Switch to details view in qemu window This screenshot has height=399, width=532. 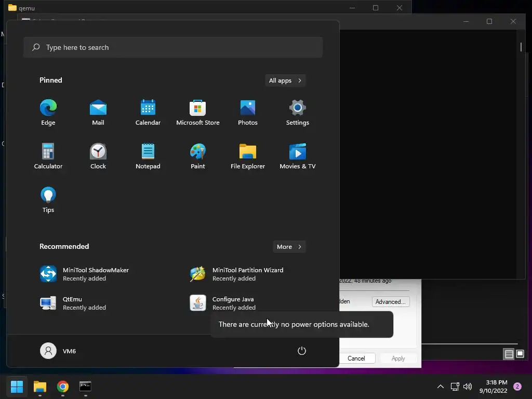click(x=509, y=354)
